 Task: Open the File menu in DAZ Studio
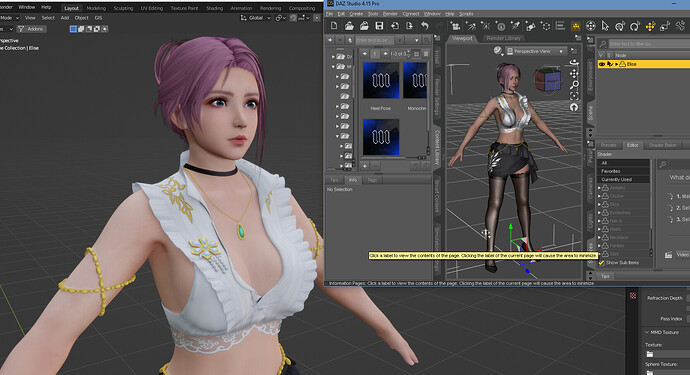tap(329, 14)
